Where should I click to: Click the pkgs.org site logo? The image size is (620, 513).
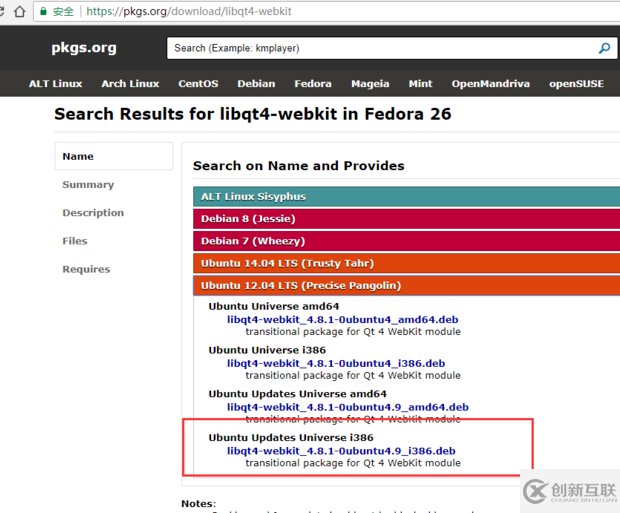pos(84,47)
